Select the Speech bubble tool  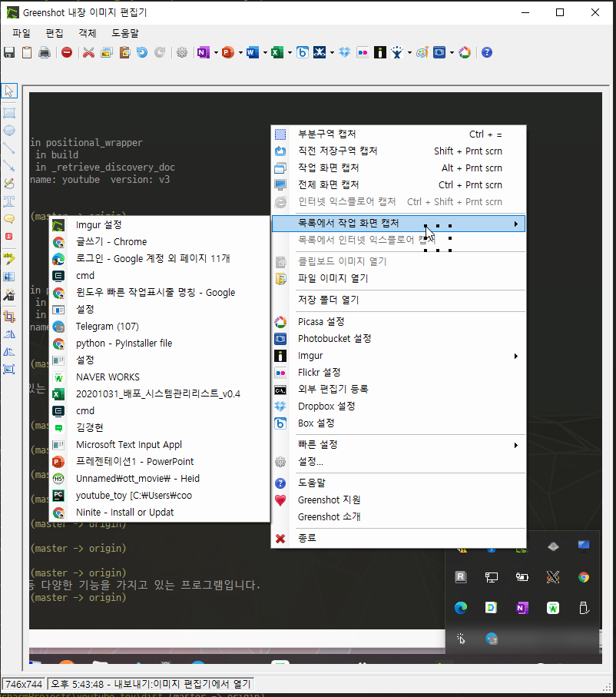[x=9, y=219]
